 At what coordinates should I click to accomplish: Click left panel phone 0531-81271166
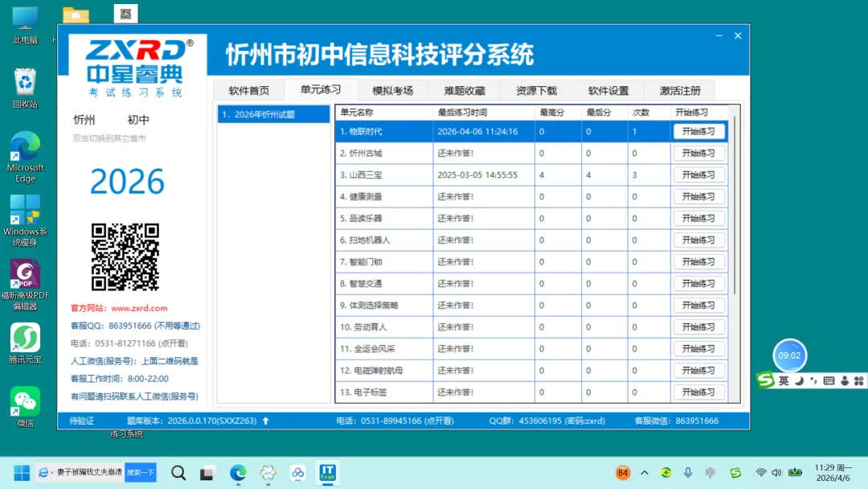click(129, 343)
